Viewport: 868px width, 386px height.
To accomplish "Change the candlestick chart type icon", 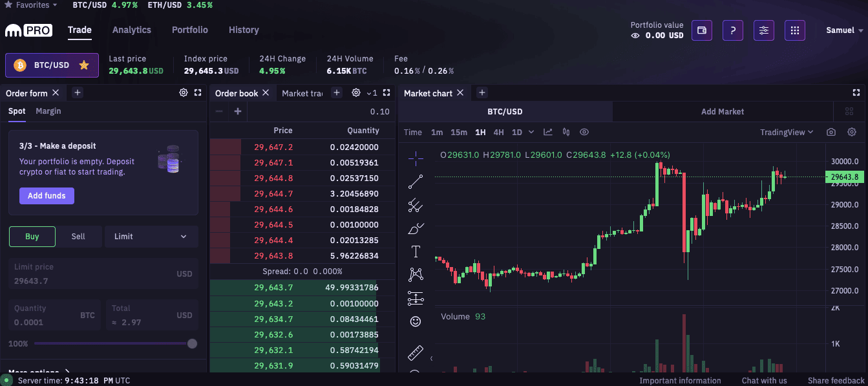I will pyautogui.click(x=566, y=132).
